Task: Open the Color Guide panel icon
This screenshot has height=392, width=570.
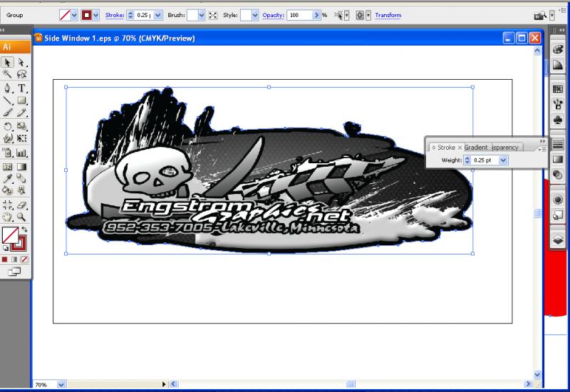Action: pos(558,65)
